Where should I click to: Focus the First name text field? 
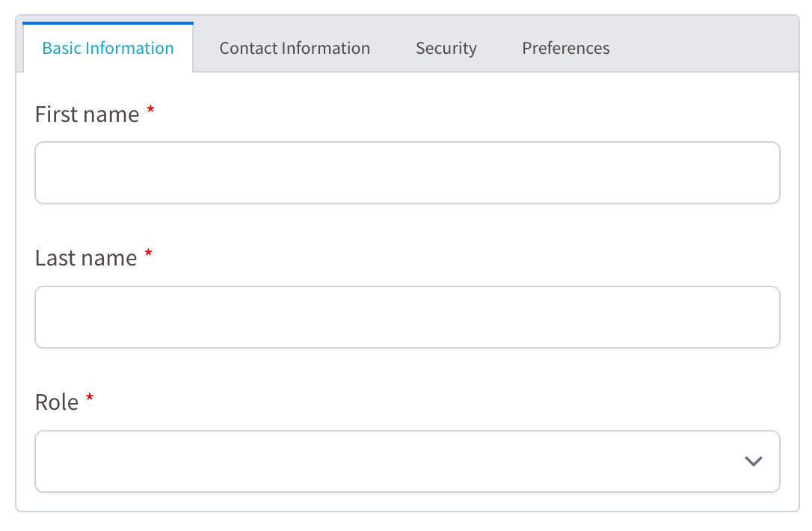tap(407, 173)
